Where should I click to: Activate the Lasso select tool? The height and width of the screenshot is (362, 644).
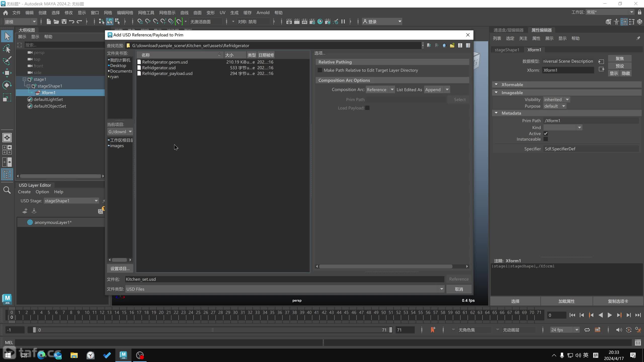7,49
